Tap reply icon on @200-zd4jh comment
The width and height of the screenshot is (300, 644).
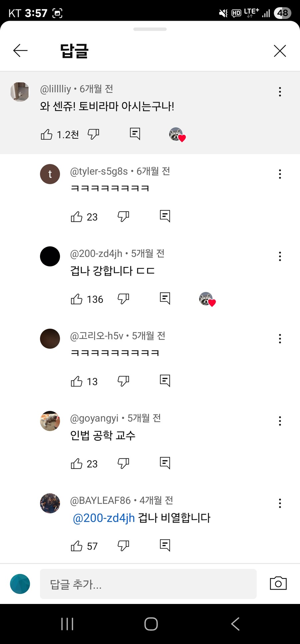tap(165, 299)
